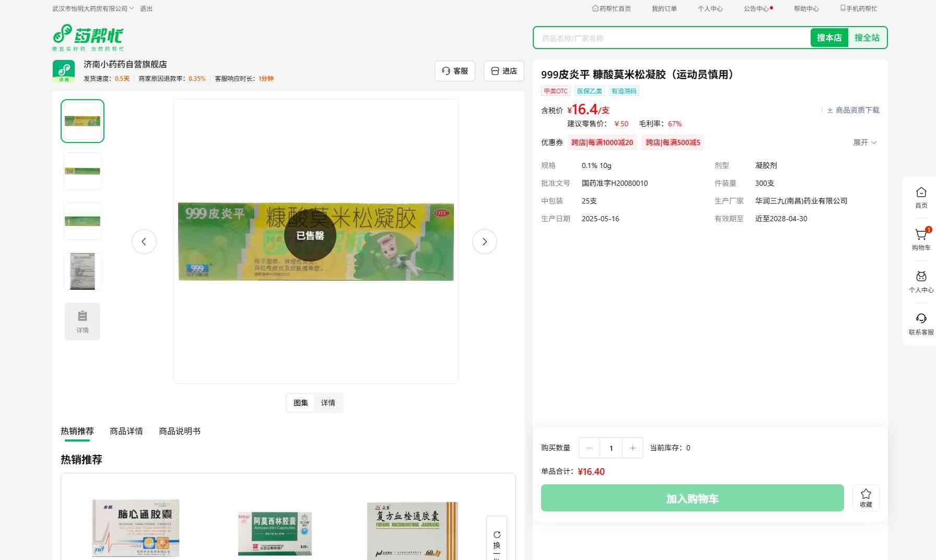The height and width of the screenshot is (560, 936).
Task: Select the fourth product thumbnail image
Action: click(83, 271)
